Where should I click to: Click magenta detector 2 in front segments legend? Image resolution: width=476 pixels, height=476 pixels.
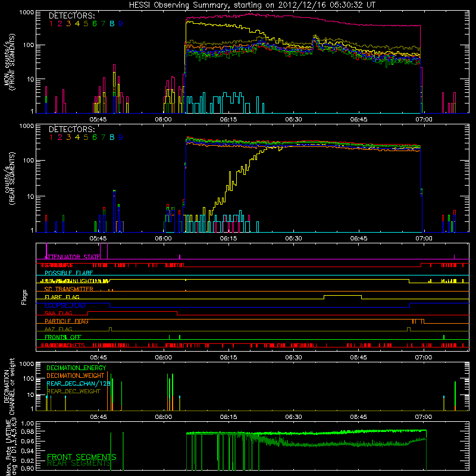point(60,24)
